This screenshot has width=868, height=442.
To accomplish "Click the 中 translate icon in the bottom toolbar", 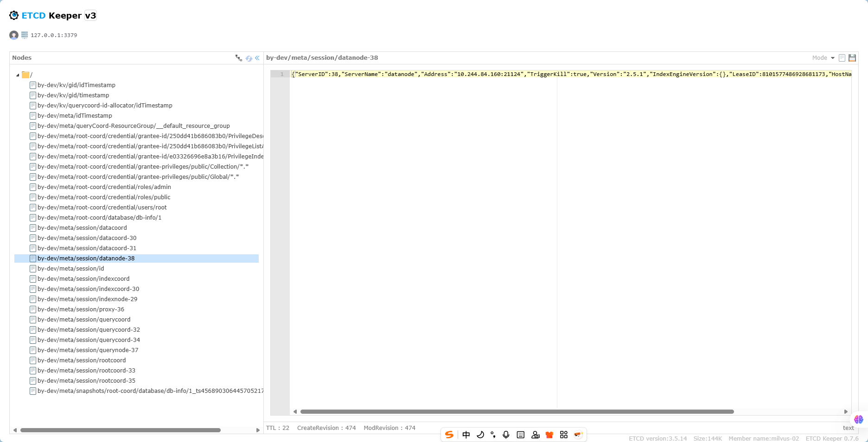I will coord(466,435).
